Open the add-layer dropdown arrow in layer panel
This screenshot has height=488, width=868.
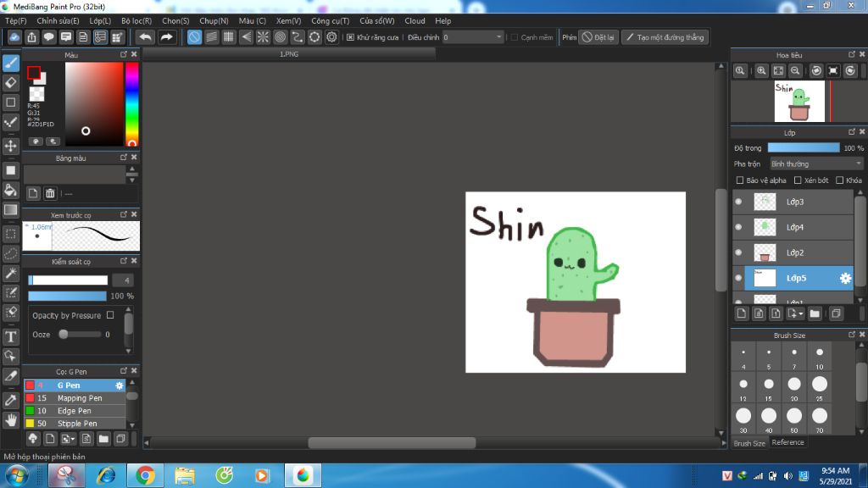coord(799,314)
